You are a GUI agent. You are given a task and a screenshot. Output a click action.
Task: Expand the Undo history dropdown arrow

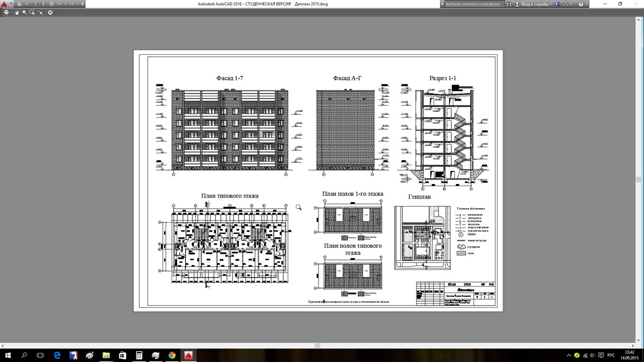point(65,4)
